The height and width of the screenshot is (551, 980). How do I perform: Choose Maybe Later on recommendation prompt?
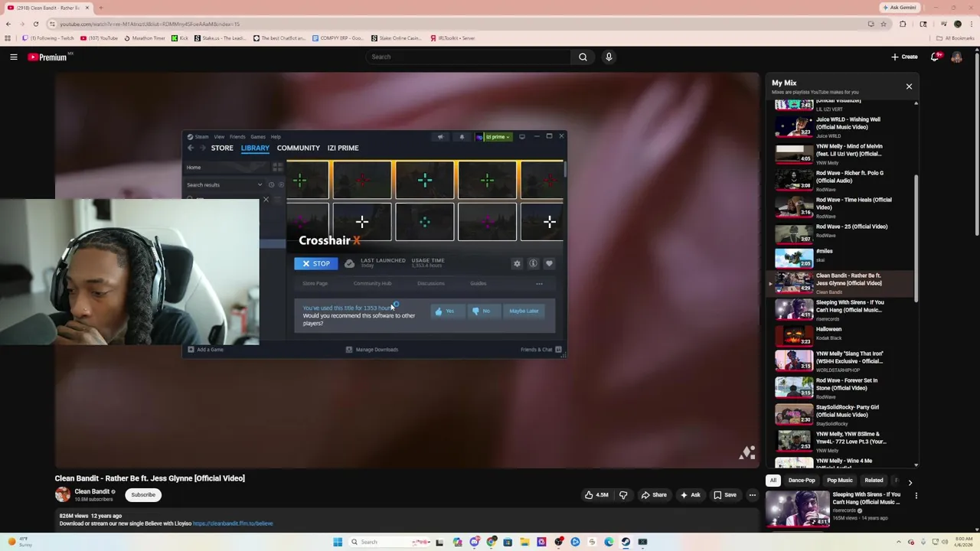tap(524, 311)
